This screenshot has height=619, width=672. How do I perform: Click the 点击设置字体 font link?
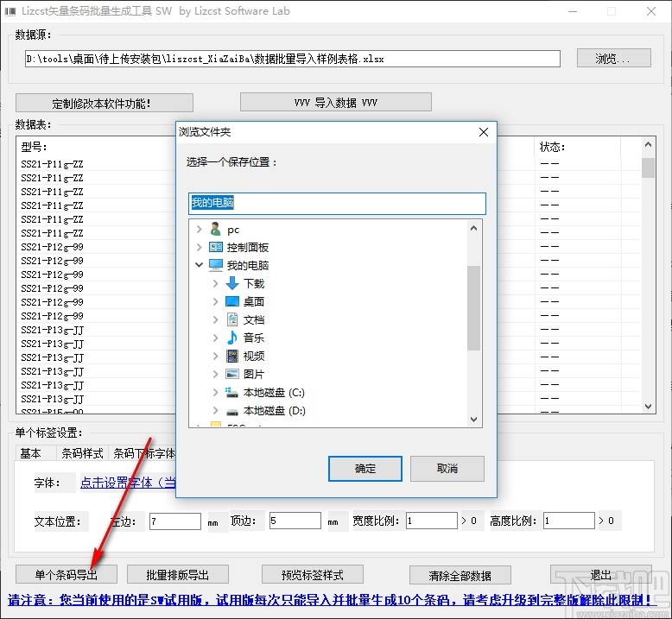point(128,483)
